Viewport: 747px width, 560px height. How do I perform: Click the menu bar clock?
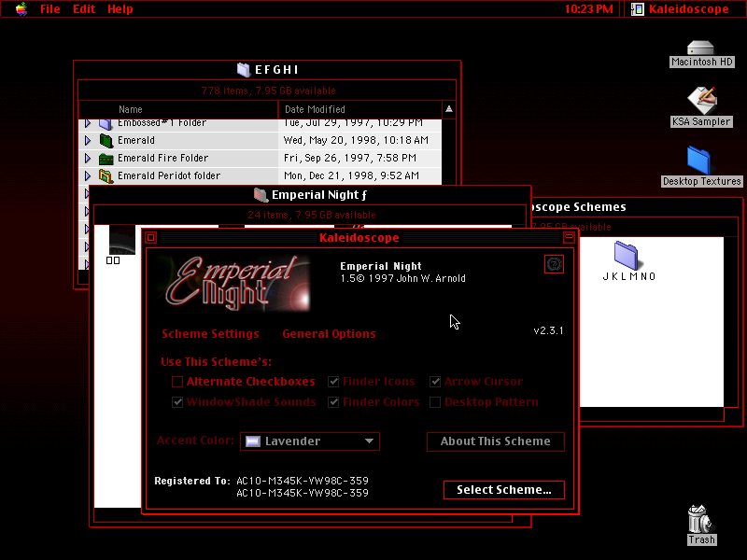(x=589, y=9)
